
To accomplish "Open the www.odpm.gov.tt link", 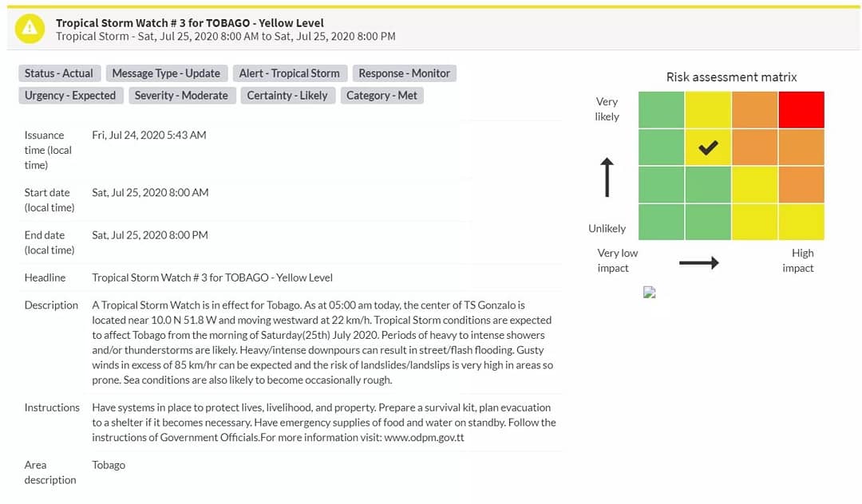I will [x=424, y=438].
